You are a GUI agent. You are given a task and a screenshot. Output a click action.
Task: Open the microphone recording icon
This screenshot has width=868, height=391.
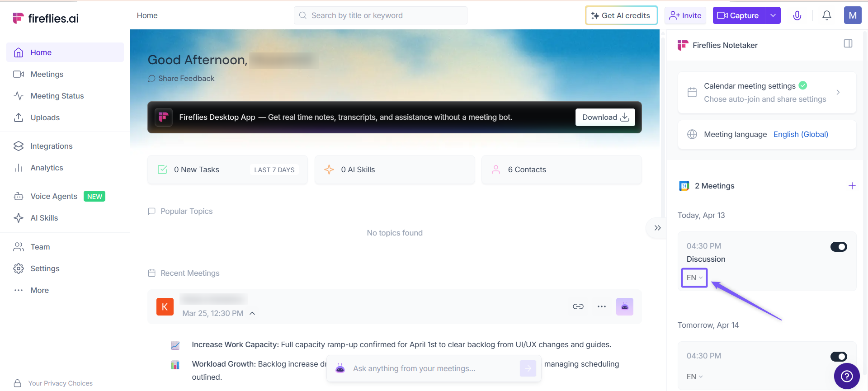click(x=797, y=15)
